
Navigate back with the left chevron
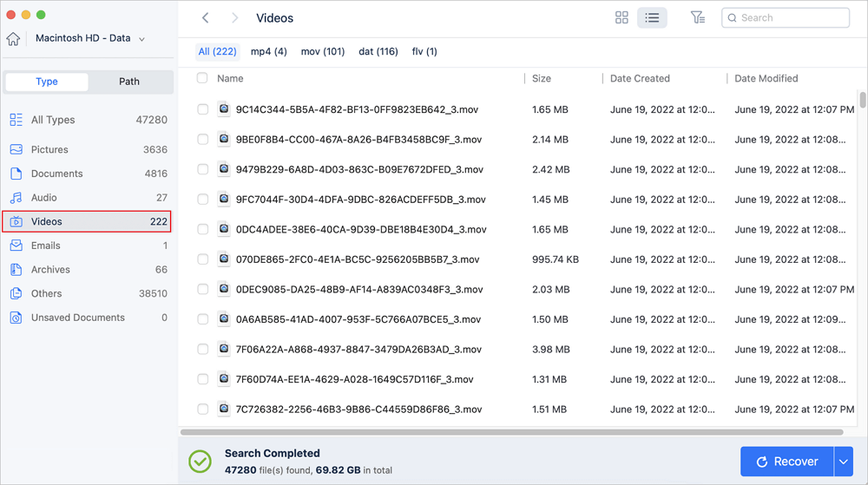206,17
